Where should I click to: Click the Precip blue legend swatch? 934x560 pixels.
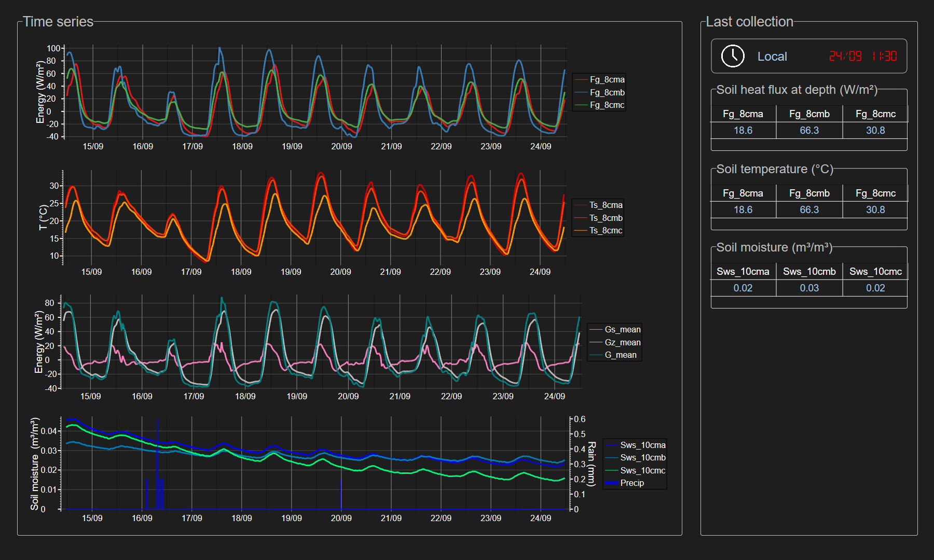click(612, 483)
